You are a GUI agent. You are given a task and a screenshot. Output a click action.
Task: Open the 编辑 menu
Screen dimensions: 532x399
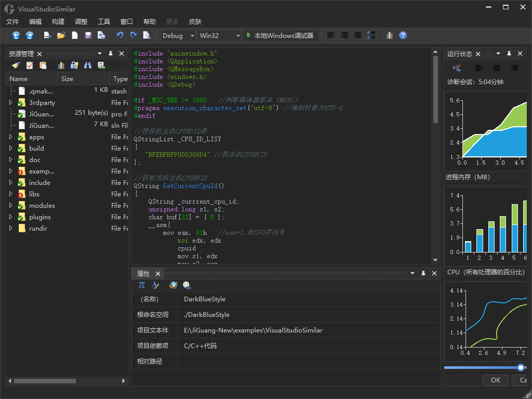(35, 22)
